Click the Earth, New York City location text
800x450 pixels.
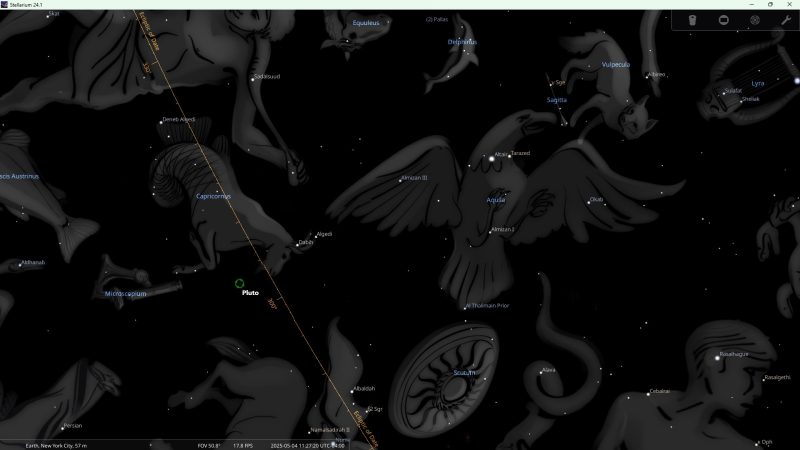pos(56,446)
